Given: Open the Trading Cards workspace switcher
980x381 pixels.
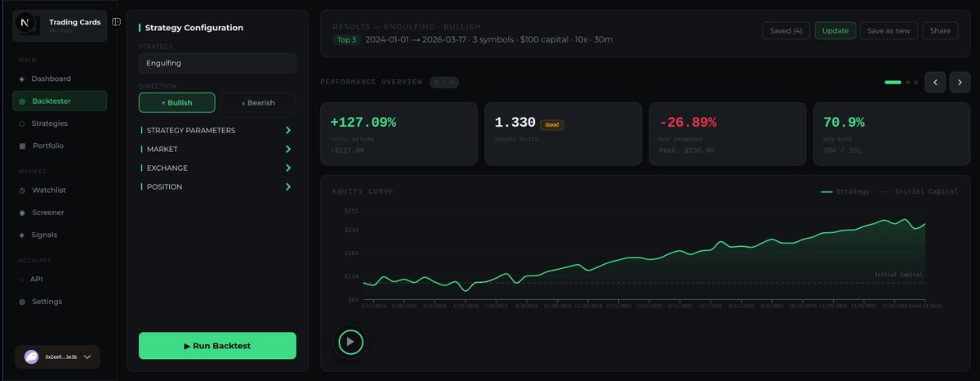Looking at the screenshot, I should (x=60, y=25).
